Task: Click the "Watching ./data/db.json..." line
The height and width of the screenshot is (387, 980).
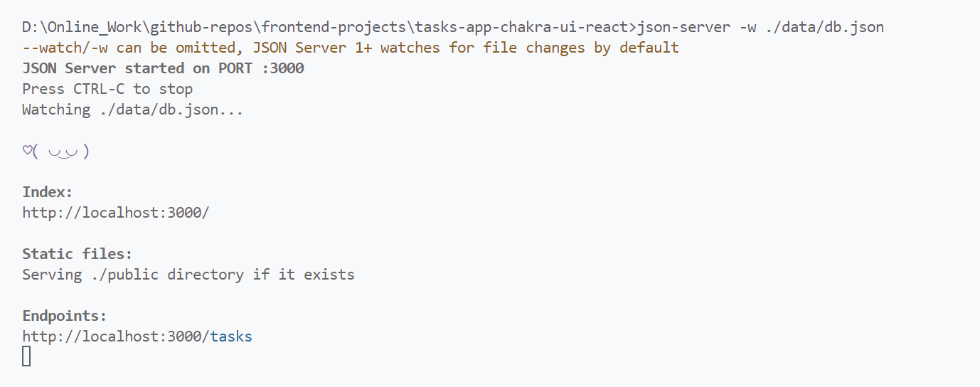Action: click(133, 110)
